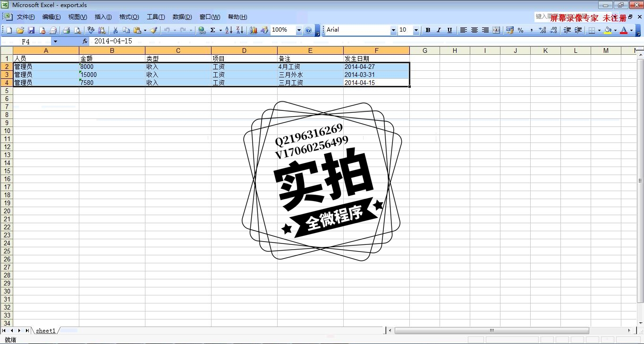Expand fill color dropdown arrow

tap(615, 30)
